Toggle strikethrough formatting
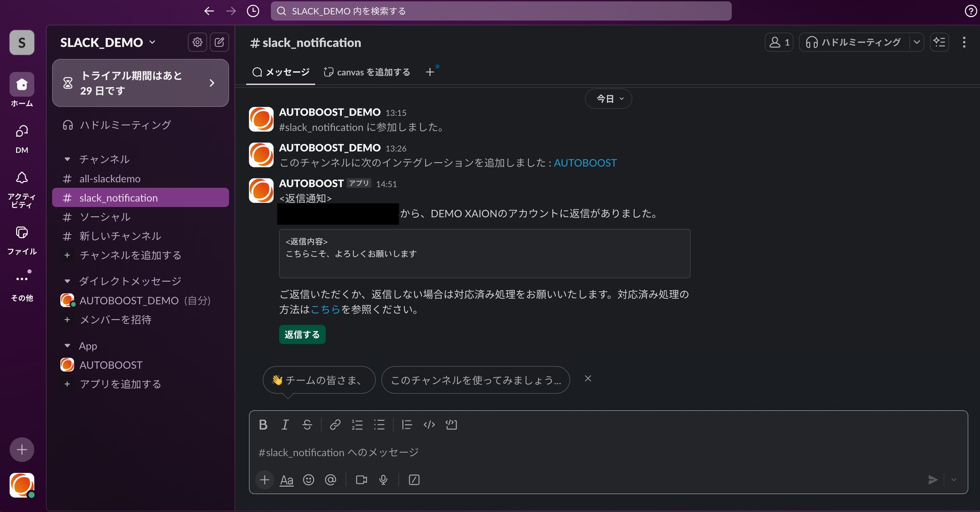Image resolution: width=980 pixels, height=512 pixels. 307,425
